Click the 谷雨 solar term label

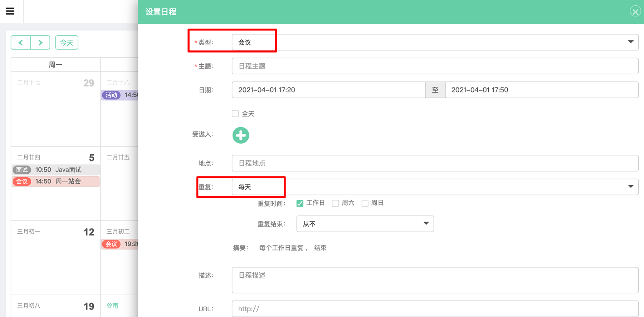click(112, 306)
